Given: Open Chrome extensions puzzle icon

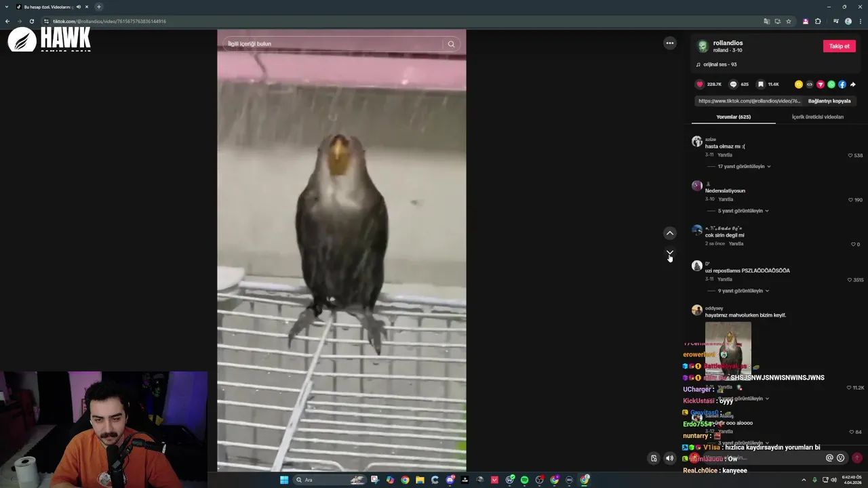Looking at the screenshot, I should [x=818, y=21].
